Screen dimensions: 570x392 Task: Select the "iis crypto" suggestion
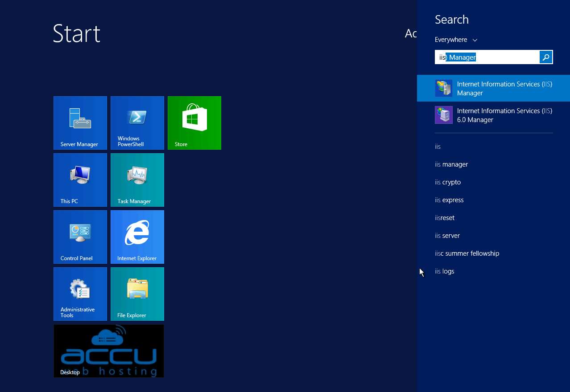pos(448,182)
